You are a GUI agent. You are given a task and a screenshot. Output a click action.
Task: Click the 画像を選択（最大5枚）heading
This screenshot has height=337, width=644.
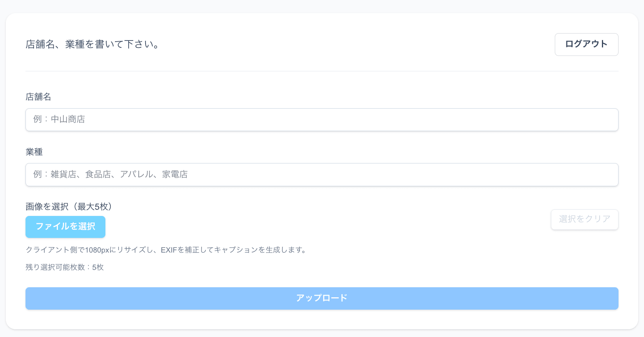(x=68, y=207)
